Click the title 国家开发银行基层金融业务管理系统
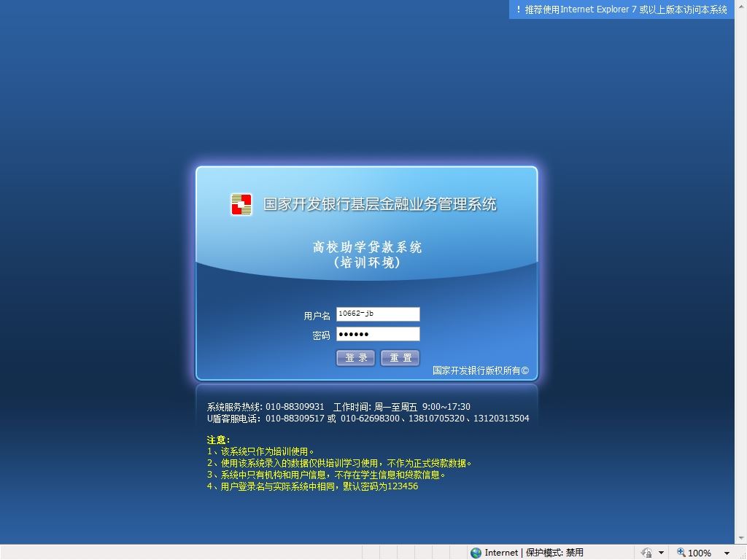The height and width of the screenshot is (560, 747). (379, 204)
